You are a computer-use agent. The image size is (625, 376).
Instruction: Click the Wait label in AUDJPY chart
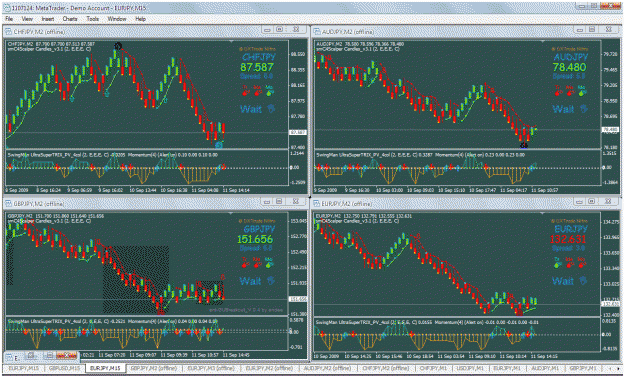[x=563, y=109]
